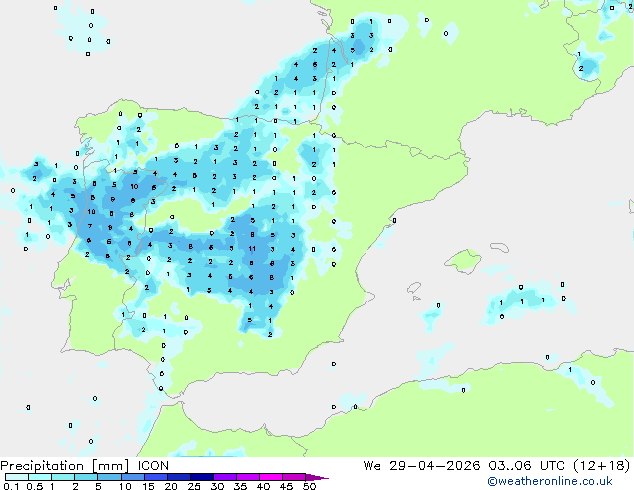Click the '25' legend scale label
This screenshot has width=634, height=490.
point(194,486)
